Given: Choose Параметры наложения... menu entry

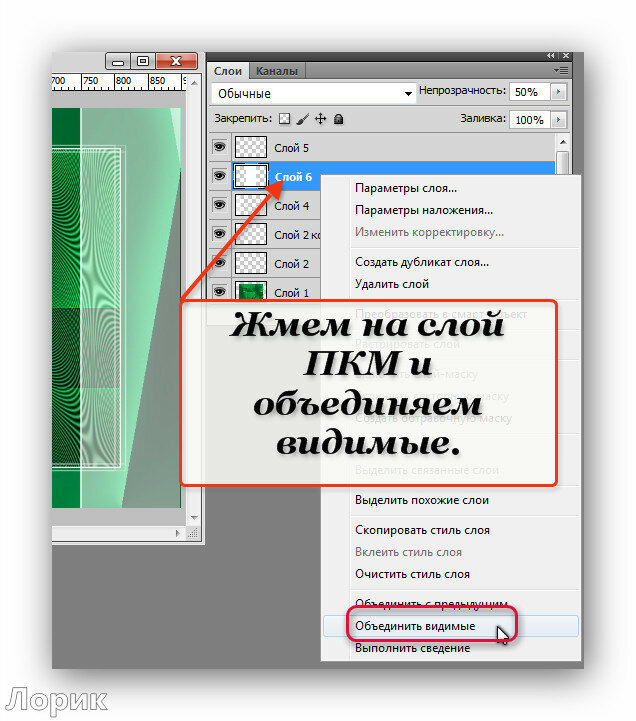Looking at the screenshot, I should coord(424,210).
